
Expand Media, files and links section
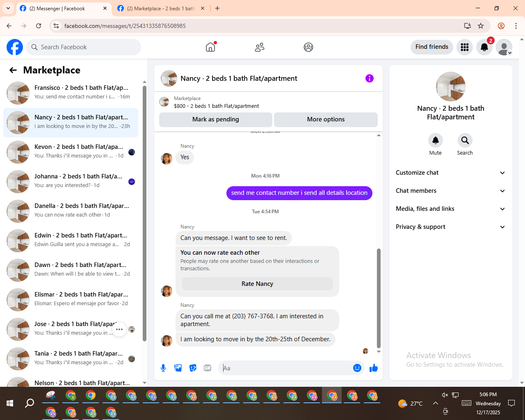coord(450,209)
